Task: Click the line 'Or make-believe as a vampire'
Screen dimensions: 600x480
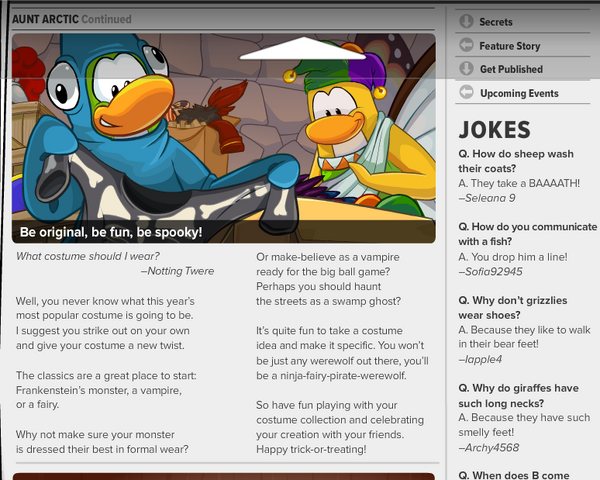Action: coord(328,257)
